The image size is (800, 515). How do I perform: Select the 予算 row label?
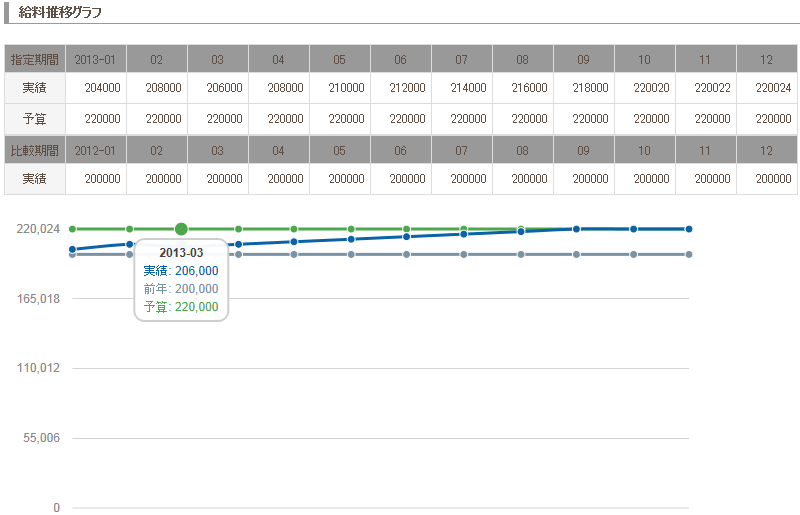click(x=35, y=118)
